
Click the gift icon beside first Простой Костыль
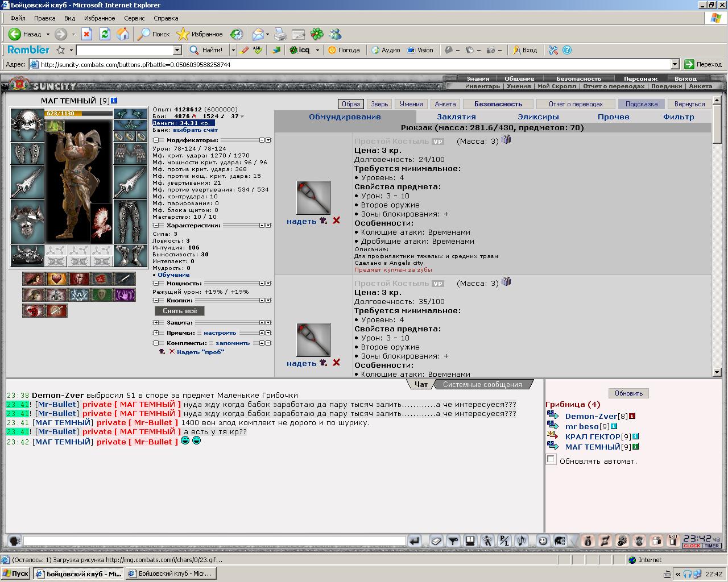coord(506,139)
